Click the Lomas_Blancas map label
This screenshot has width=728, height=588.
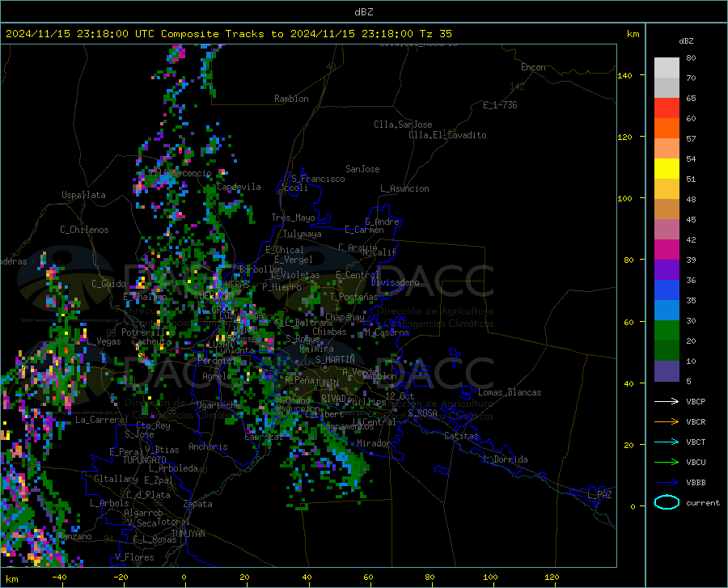(x=510, y=392)
